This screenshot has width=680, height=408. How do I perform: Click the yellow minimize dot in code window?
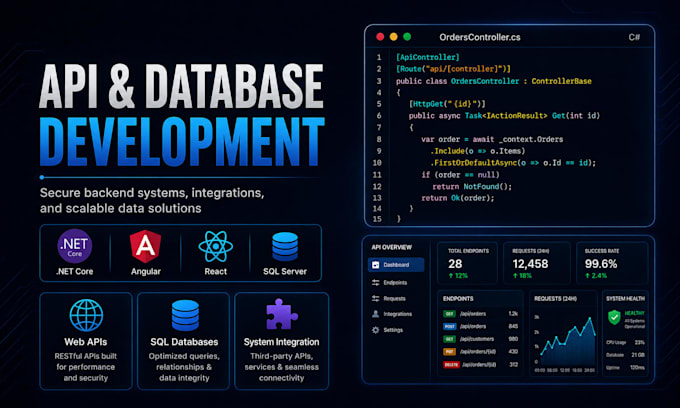click(x=394, y=37)
